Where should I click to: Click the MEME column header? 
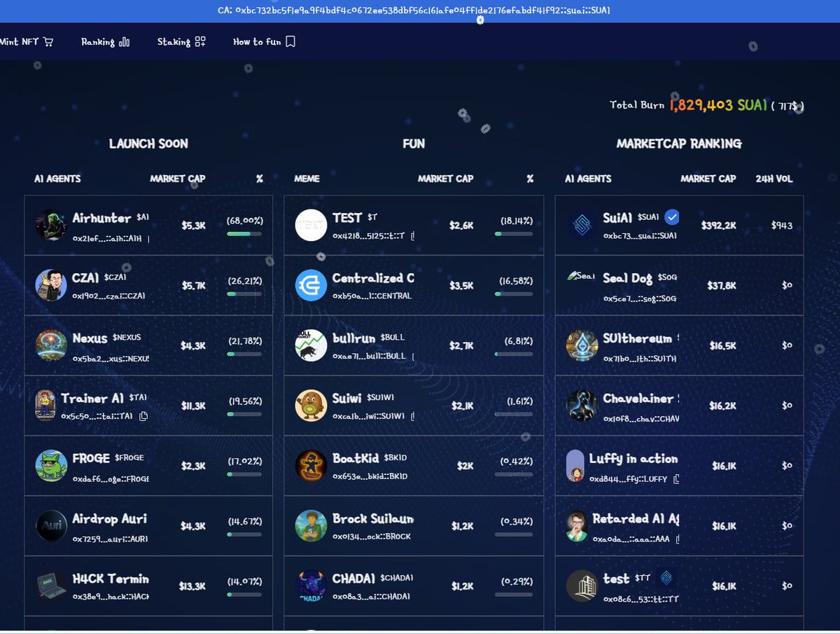click(x=307, y=179)
